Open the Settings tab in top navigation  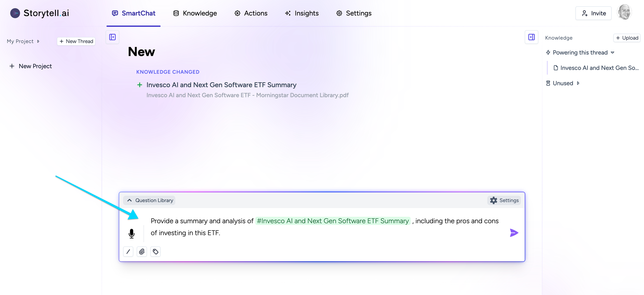coord(354,13)
